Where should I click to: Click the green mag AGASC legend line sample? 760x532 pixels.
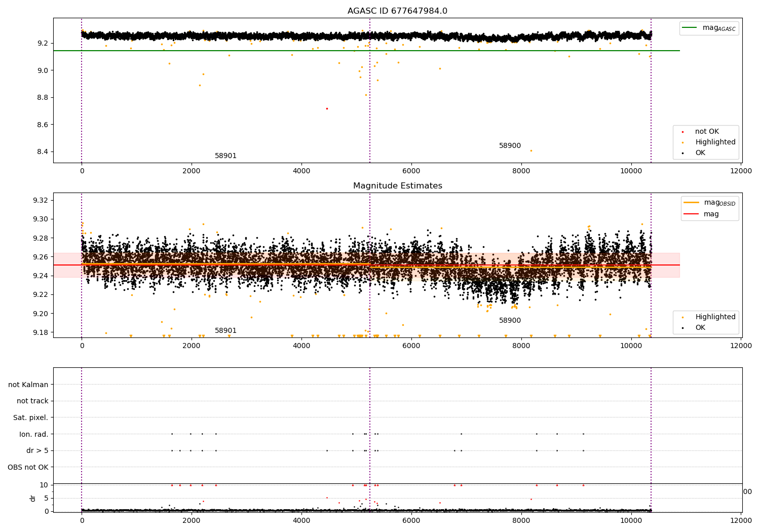pyautogui.click(x=690, y=28)
